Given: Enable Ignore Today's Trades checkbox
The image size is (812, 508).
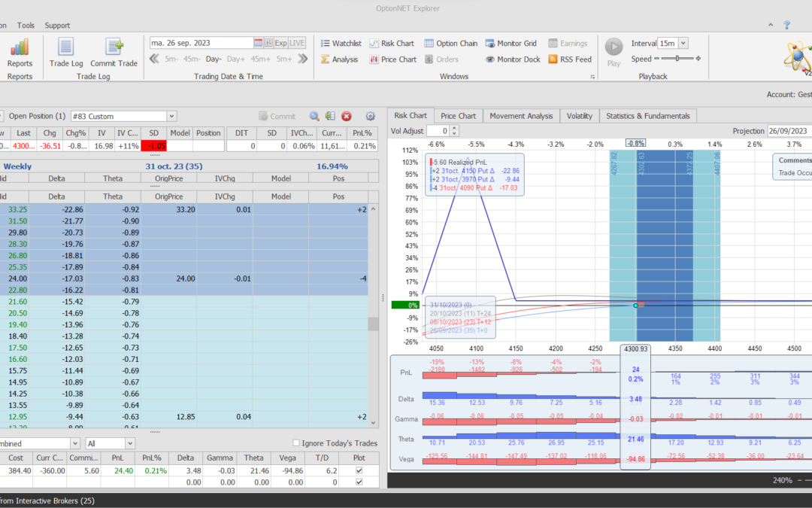Looking at the screenshot, I should (296, 443).
